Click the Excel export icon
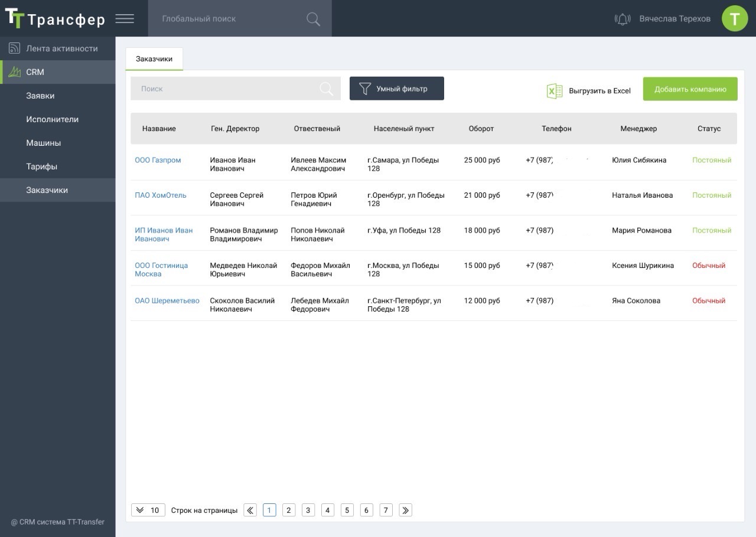This screenshot has height=537, width=756. point(554,91)
